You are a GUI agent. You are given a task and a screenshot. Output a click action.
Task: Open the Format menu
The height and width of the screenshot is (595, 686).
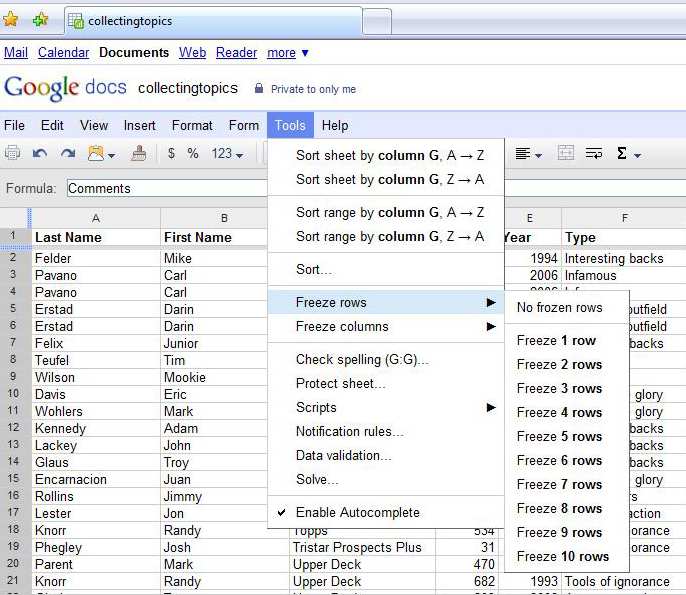(x=192, y=126)
